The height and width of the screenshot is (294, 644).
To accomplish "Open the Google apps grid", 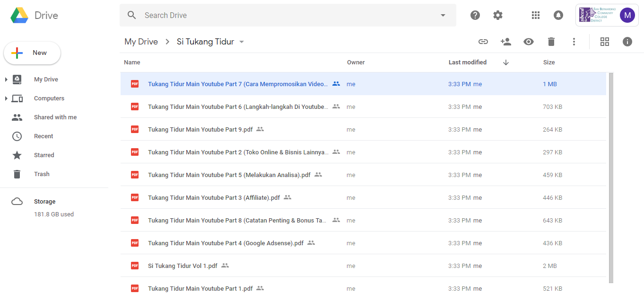I will [535, 15].
